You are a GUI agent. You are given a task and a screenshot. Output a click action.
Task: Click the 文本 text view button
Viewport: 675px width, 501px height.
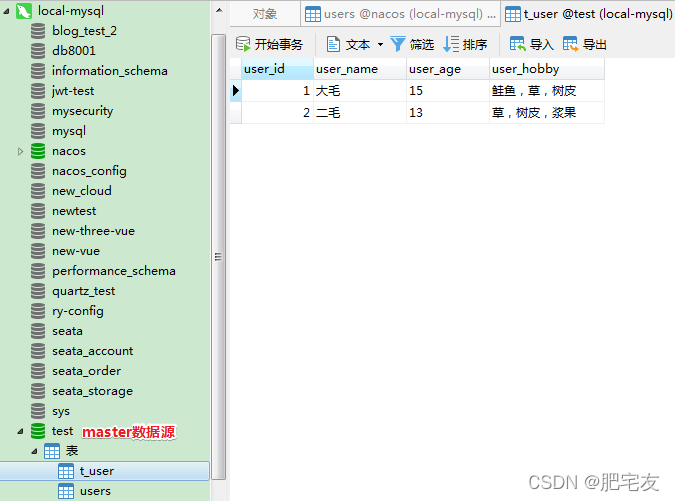pos(349,44)
